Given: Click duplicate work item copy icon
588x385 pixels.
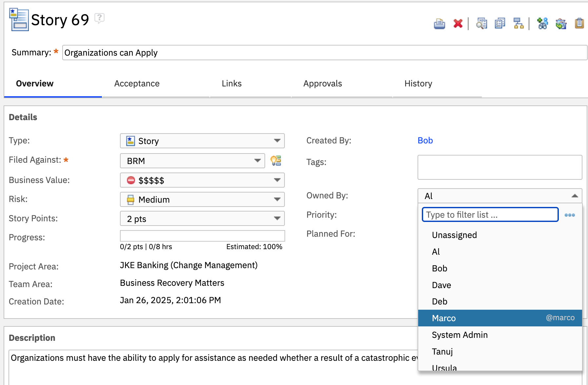Looking at the screenshot, I should point(500,24).
